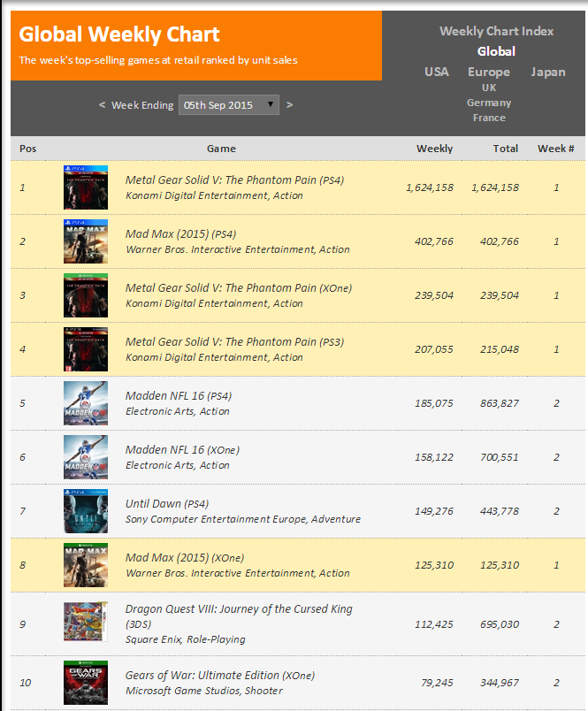Select total sales value 700,551
Image resolution: width=588 pixels, height=711 pixels.
500,457
